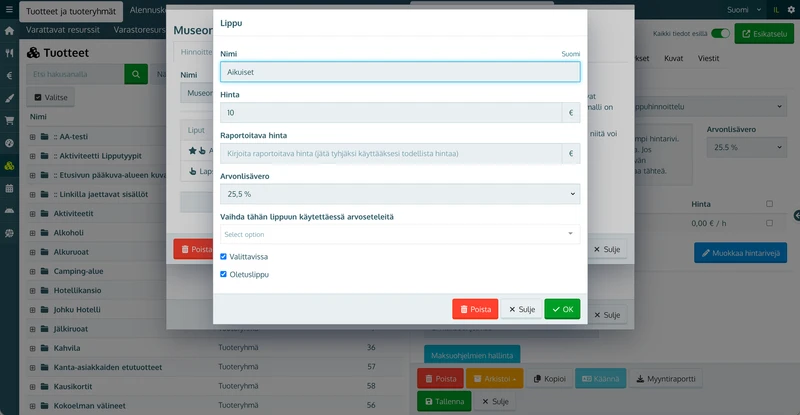This screenshot has width=800, height=415.
Task: Click euro sign beside Hinta field
Action: pos(571,113)
